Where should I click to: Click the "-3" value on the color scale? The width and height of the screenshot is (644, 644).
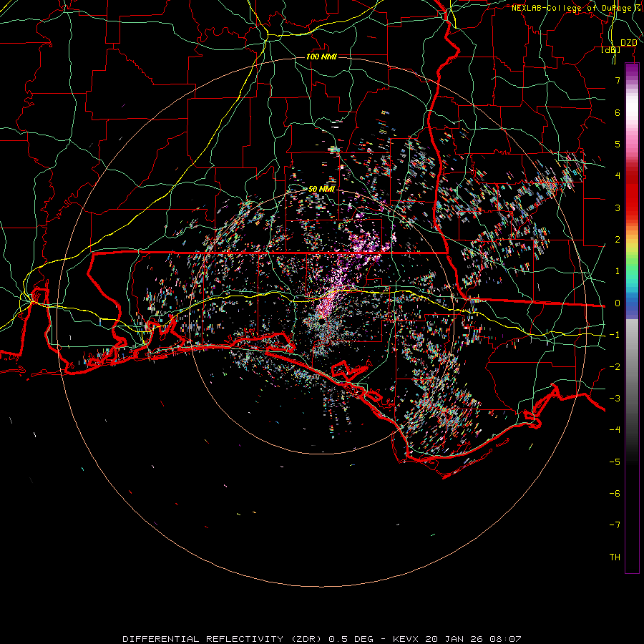(615, 399)
